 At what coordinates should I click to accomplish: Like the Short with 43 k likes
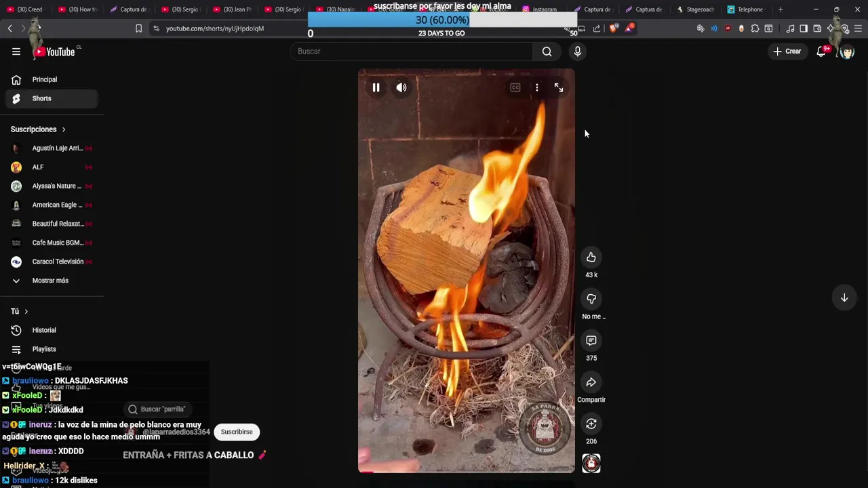591,257
